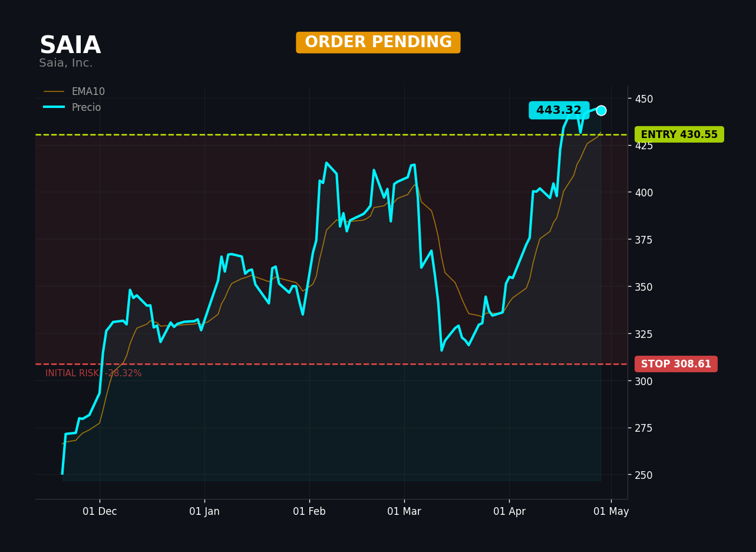The width and height of the screenshot is (756, 552).
Task: Click the Precio legend line swatch
Action: [54, 107]
